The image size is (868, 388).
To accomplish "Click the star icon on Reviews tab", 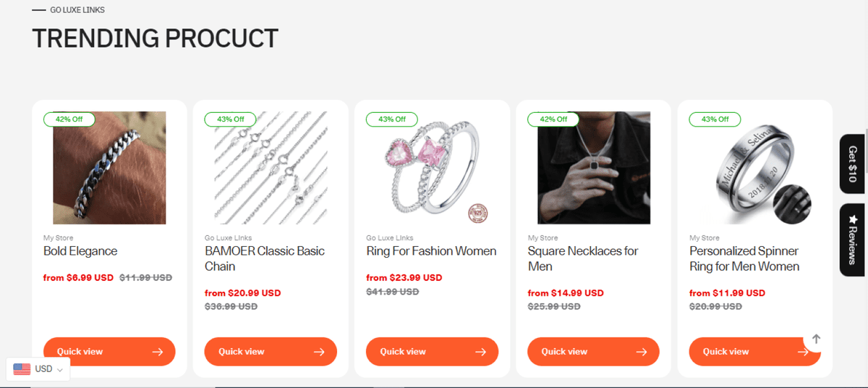I will pos(852,219).
